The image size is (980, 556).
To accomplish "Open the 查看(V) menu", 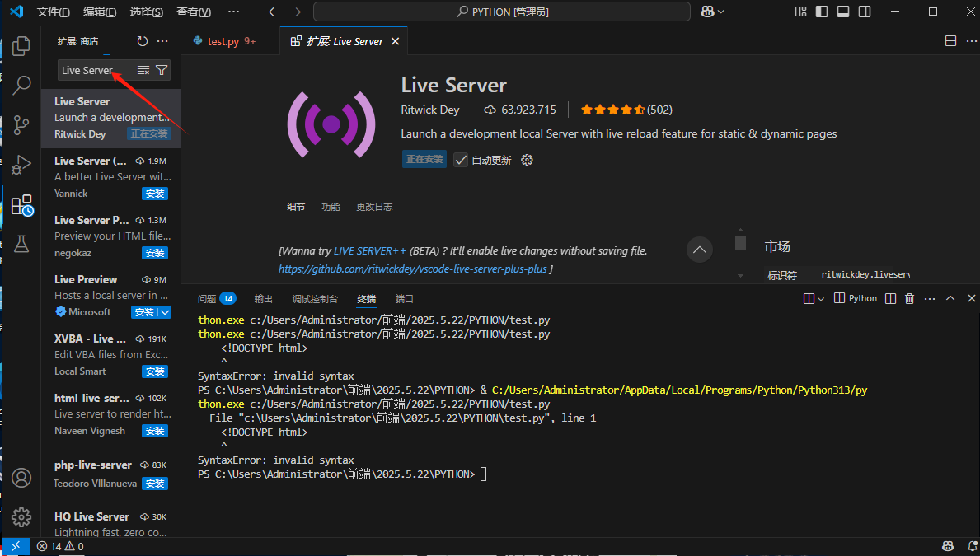I will [194, 12].
